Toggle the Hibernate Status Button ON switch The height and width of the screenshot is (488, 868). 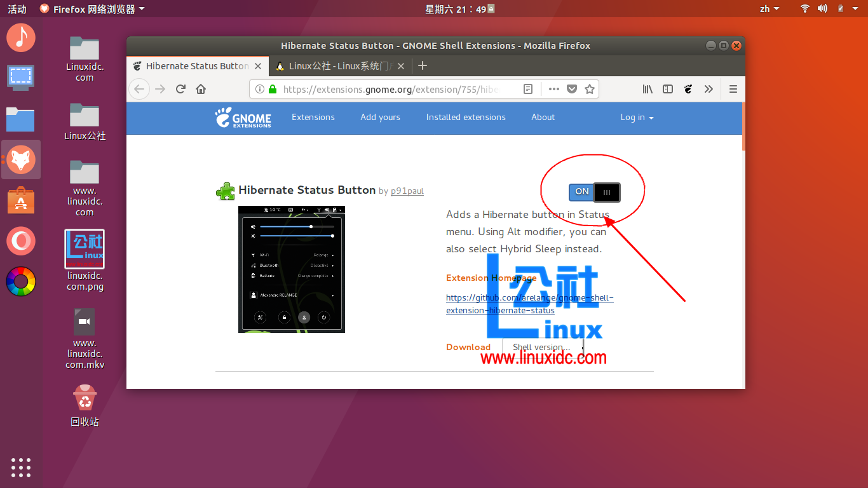pyautogui.click(x=595, y=192)
